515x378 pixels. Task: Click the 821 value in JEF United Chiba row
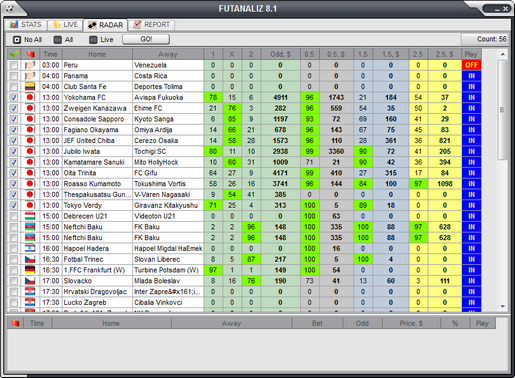click(445, 141)
